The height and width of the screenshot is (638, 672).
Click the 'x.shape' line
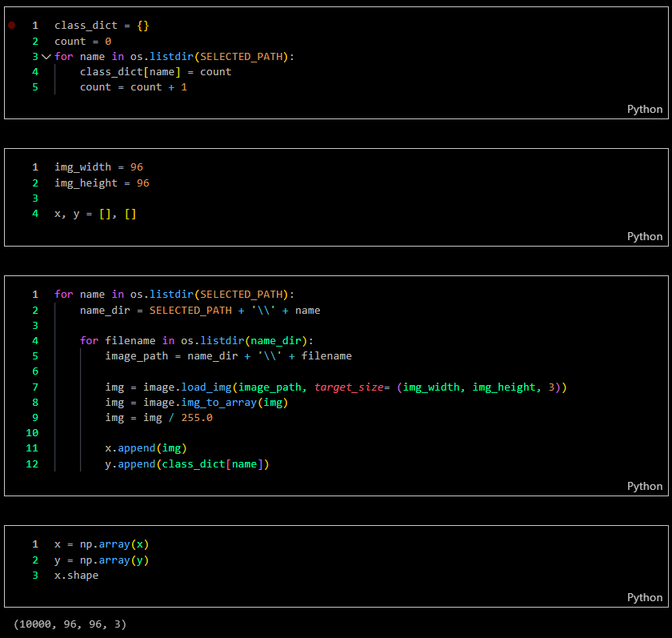pos(76,576)
